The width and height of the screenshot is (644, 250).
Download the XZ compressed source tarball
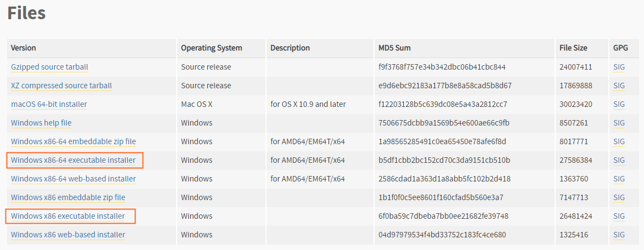[61, 86]
